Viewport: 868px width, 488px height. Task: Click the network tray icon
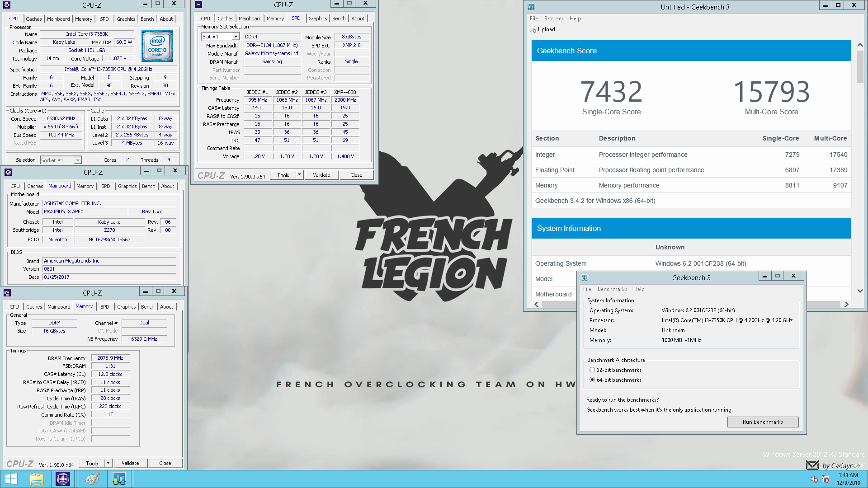point(826,479)
